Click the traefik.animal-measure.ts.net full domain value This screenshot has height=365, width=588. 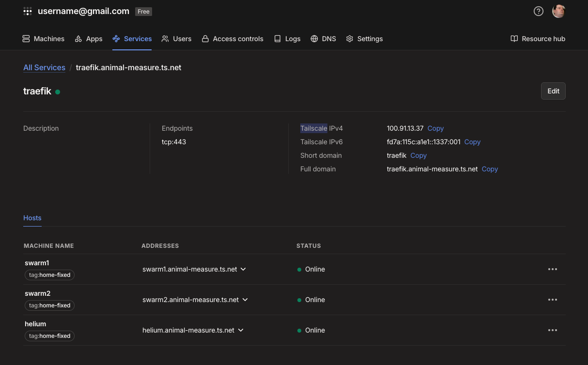[433, 169]
